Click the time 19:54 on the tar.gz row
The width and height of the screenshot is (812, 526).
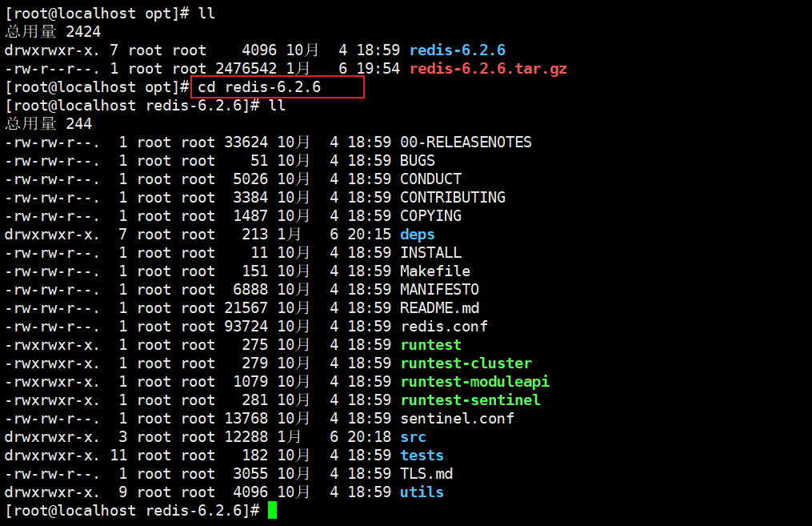tap(378, 69)
